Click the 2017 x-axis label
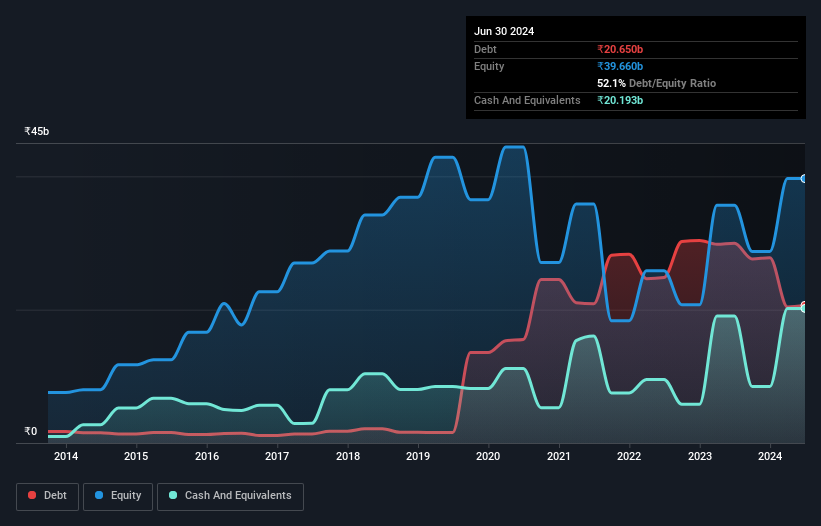The width and height of the screenshot is (821, 526). (x=277, y=456)
